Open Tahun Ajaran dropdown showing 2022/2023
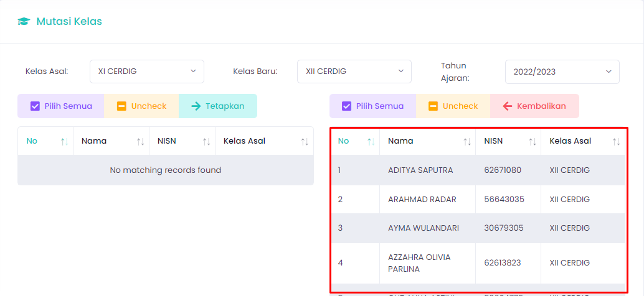The height and width of the screenshot is (296, 644). (x=562, y=72)
